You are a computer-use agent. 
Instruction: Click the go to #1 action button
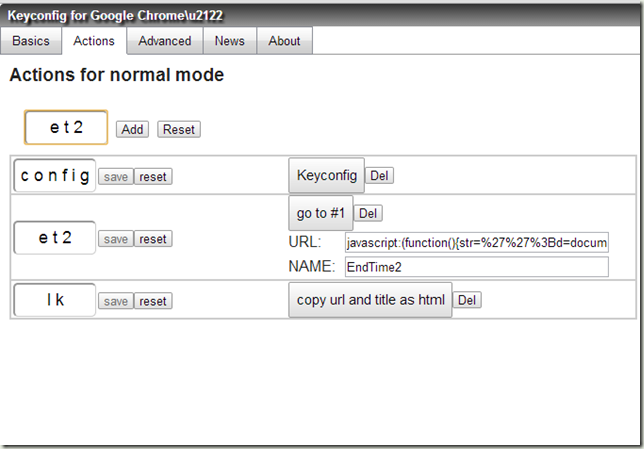pos(320,213)
